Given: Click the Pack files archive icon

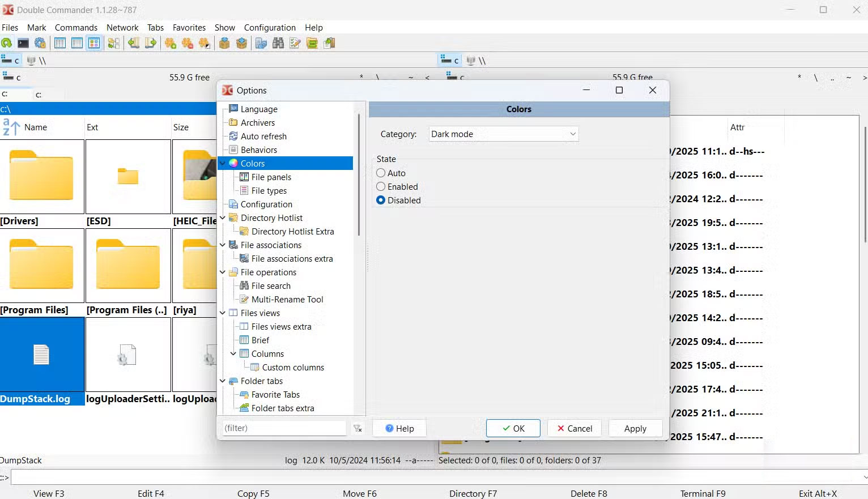Looking at the screenshot, I should (x=224, y=43).
